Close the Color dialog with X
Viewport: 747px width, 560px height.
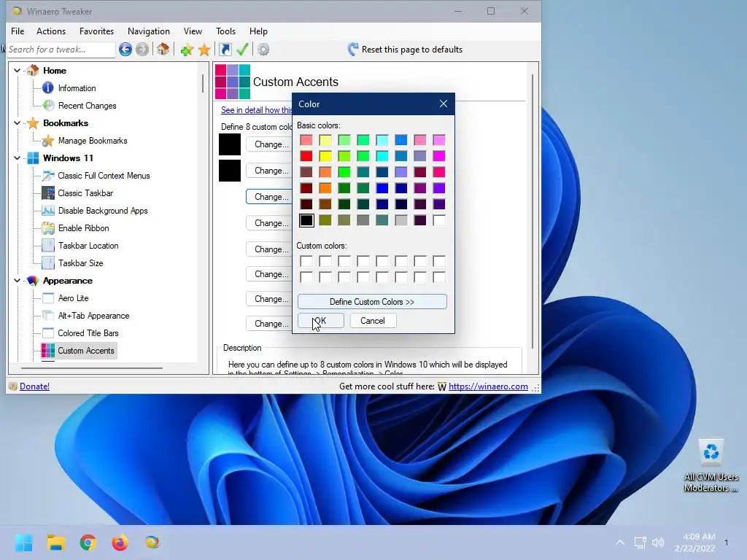[444, 104]
